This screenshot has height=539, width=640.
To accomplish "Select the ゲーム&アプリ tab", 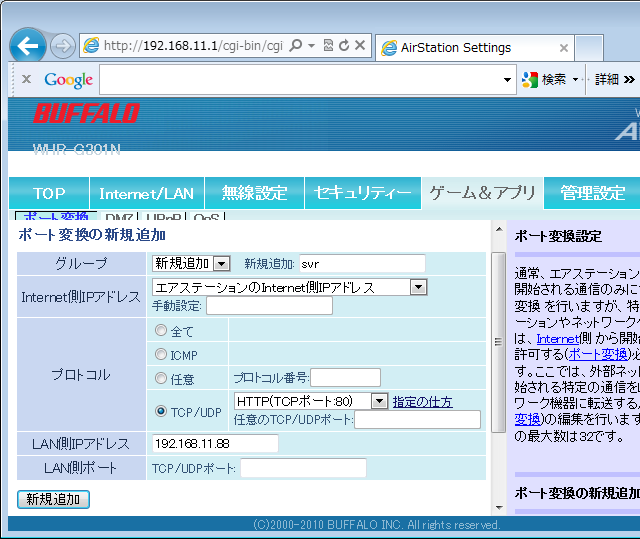I will [482, 193].
